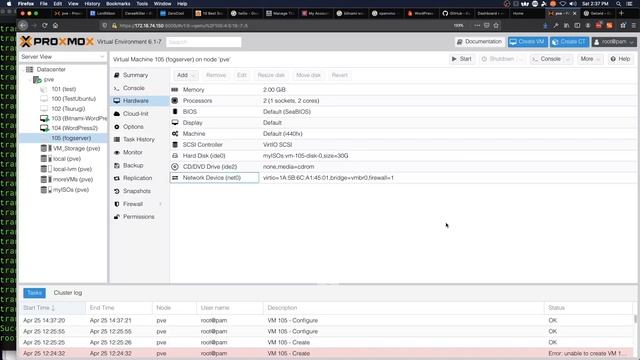Select Cloud-Init in the VM menu
640x360 pixels.
(x=136, y=114)
